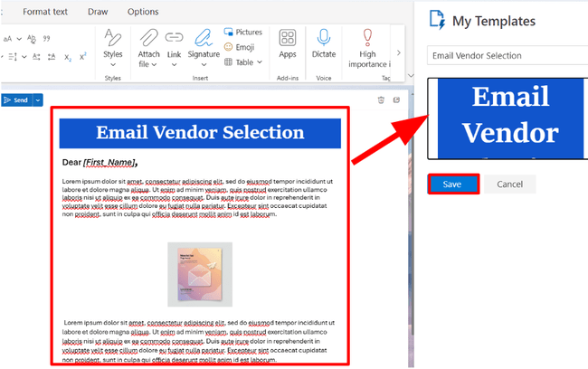
Task: Cancel the template creation
Action: (509, 184)
